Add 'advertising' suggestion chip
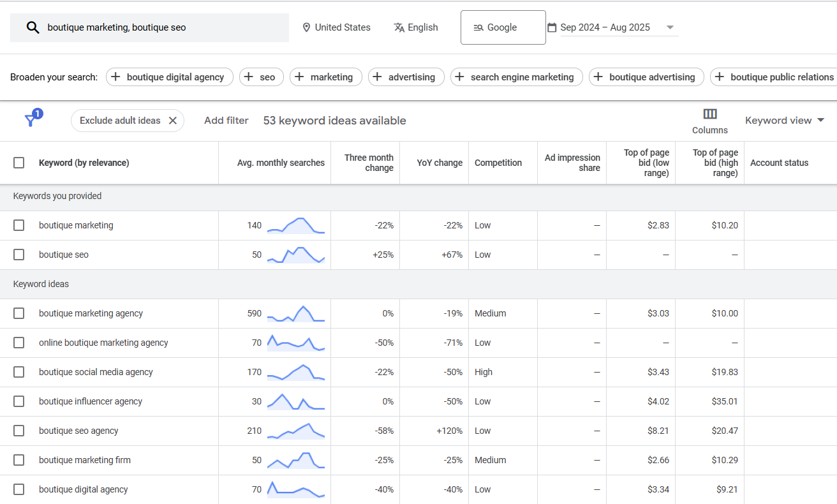Image resolution: width=837 pixels, height=504 pixels. click(406, 77)
